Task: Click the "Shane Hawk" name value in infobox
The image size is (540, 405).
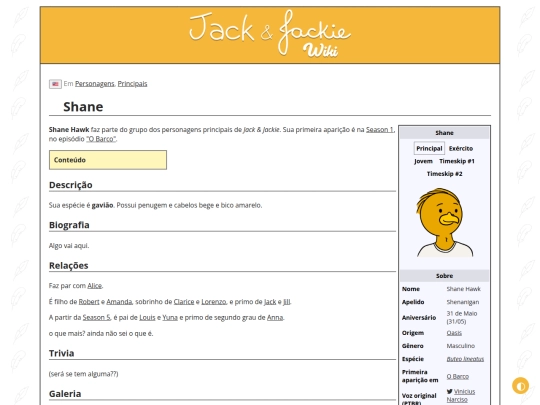Action: pos(464,289)
